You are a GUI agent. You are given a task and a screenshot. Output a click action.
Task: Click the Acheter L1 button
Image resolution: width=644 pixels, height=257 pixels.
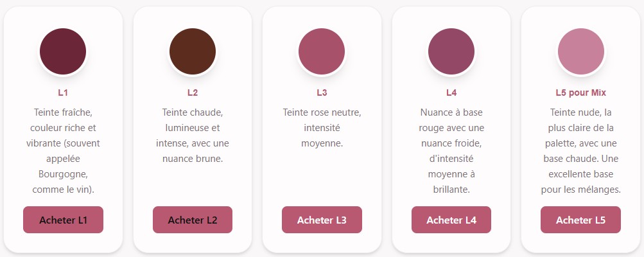63,220
